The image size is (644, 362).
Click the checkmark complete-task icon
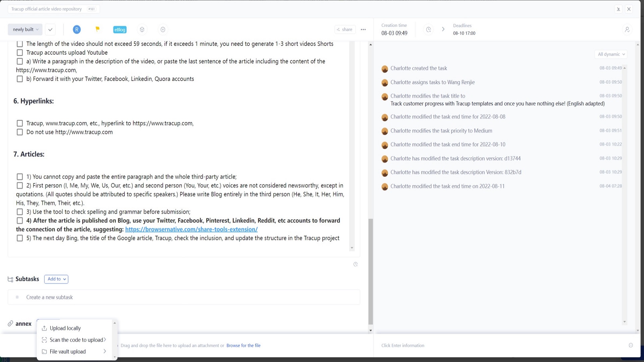(50, 29)
